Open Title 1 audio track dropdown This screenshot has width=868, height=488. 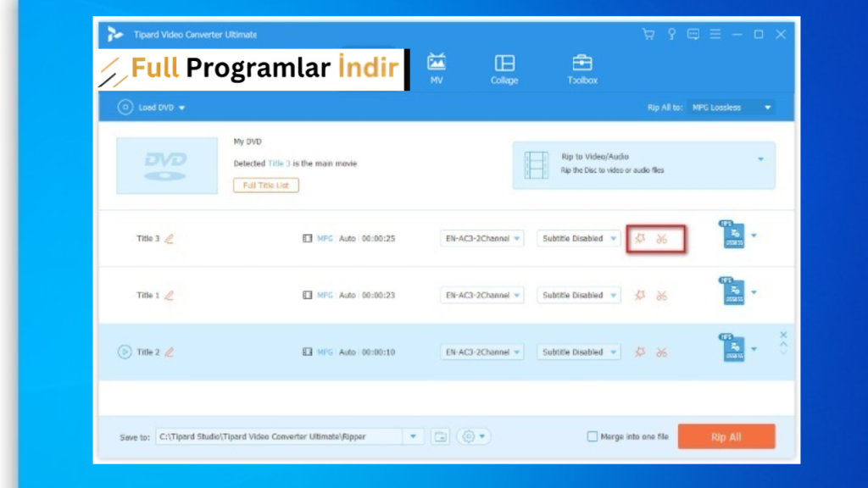(x=481, y=296)
